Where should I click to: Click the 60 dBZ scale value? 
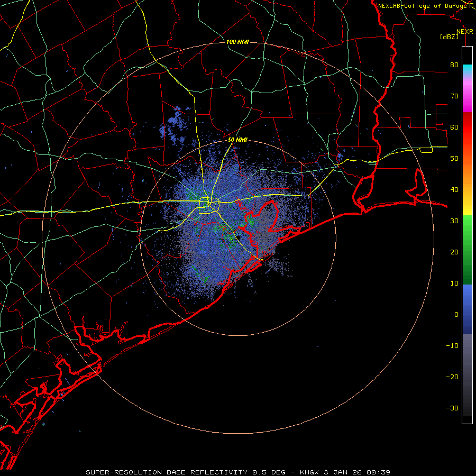tap(454, 127)
